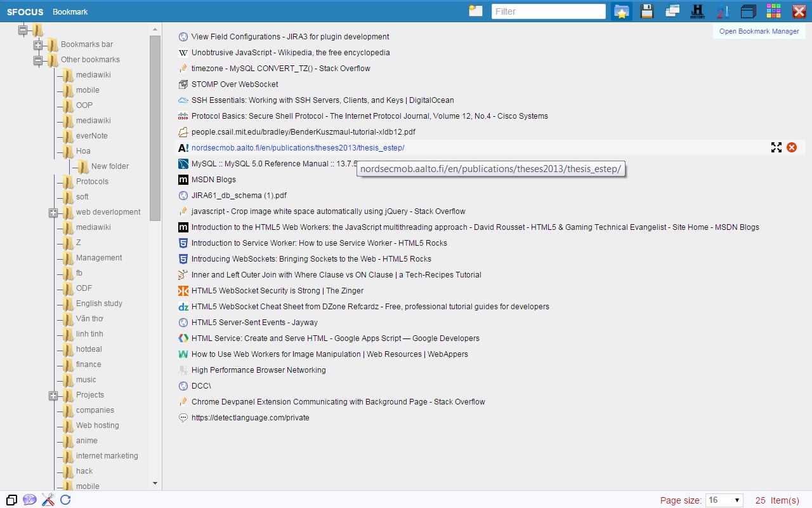Select the Bookmarks bar tree item
Viewport: 812px width, 508px height.
(87, 44)
